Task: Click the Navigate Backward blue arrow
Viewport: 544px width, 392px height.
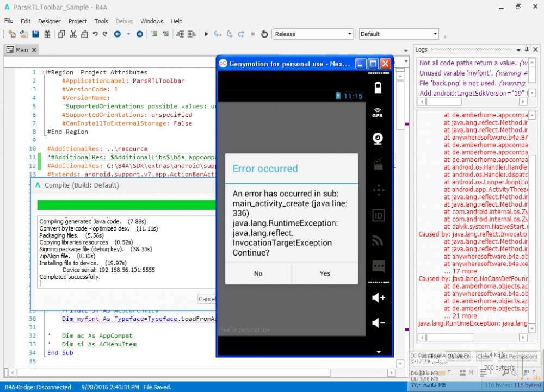Action: click(x=118, y=34)
